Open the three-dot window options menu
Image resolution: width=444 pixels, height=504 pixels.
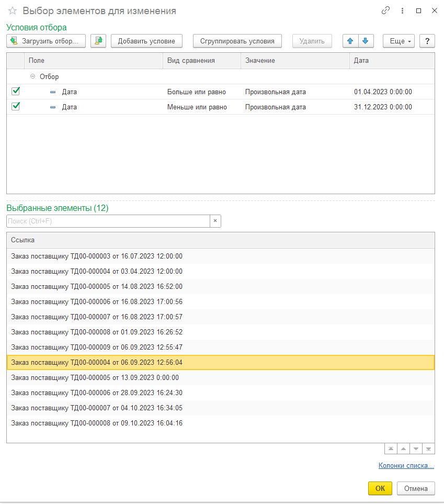tap(402, 10)
